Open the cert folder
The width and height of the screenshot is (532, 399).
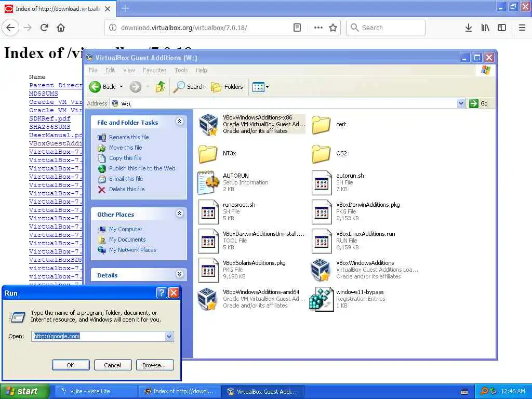point(321,125)
